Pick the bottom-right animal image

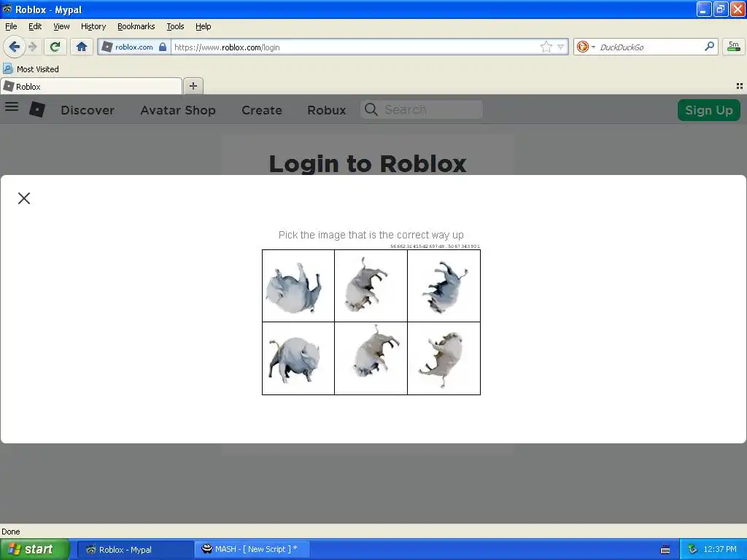point(444,359)
